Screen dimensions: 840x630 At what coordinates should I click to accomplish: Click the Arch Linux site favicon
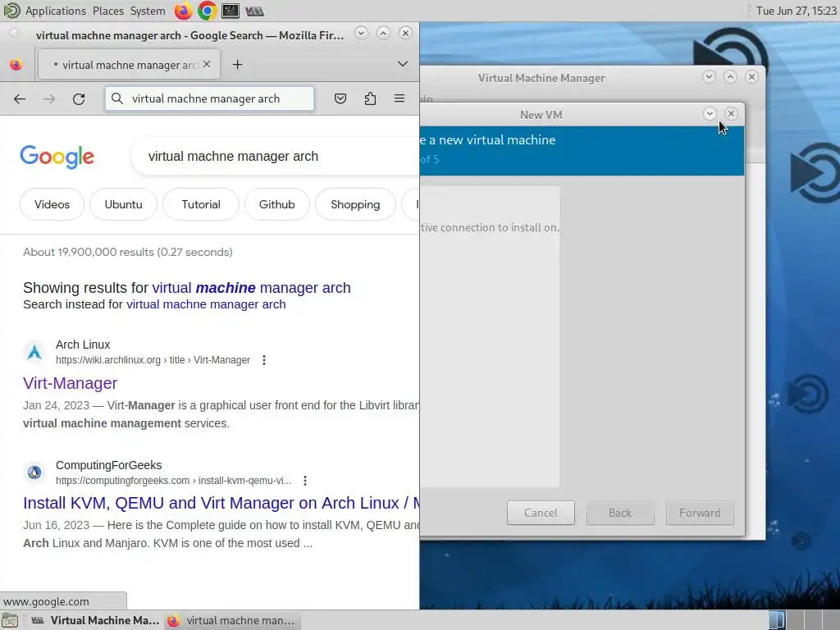coord(34,352)
